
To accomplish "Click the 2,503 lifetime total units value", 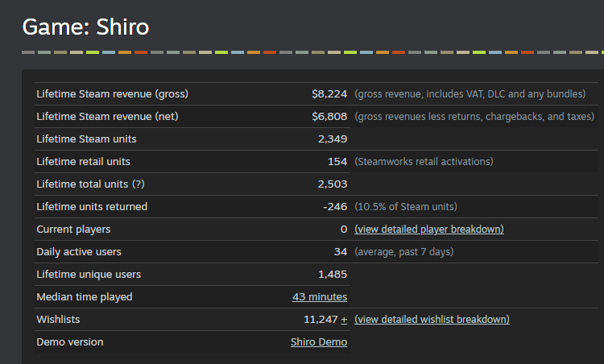I will pos(333,184).
